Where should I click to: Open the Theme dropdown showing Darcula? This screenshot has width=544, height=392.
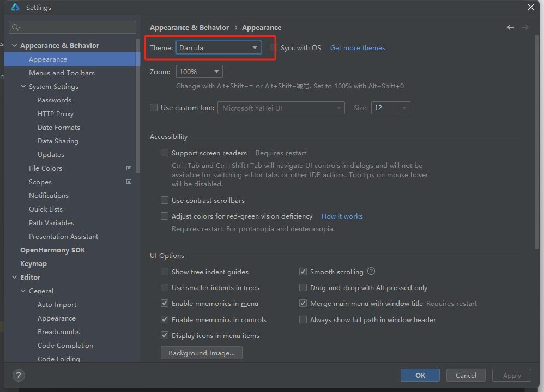click(x=219, y=47)
